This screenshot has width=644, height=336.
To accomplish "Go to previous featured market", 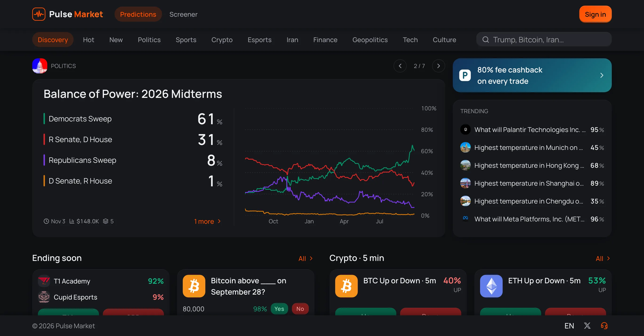I will pos(400,66).
